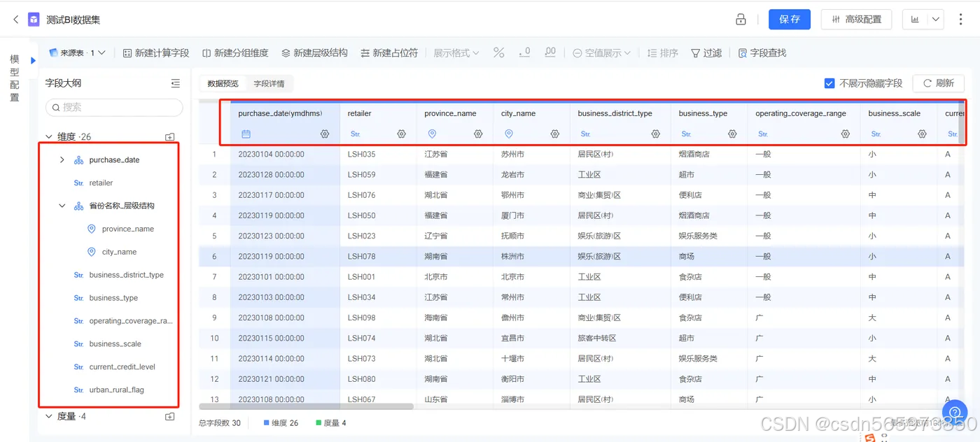The image size is (980, 442).
Task: Click the chart icon button
Action: pos(915,20)
